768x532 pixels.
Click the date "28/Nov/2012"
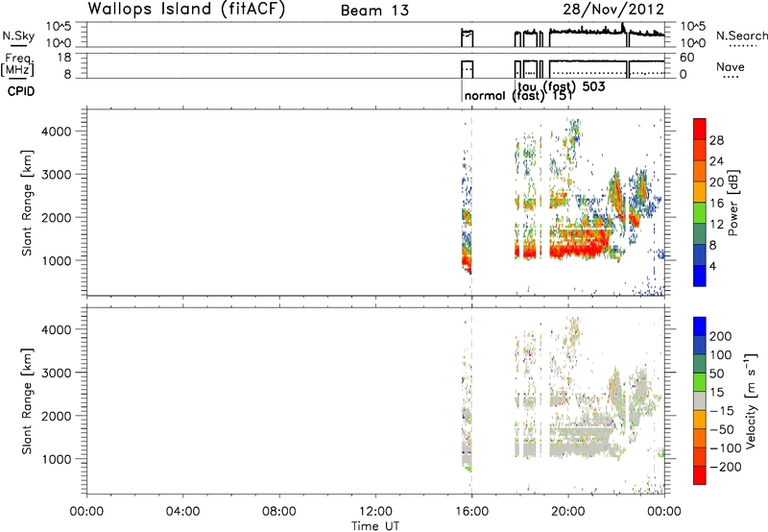click(613, 10)
